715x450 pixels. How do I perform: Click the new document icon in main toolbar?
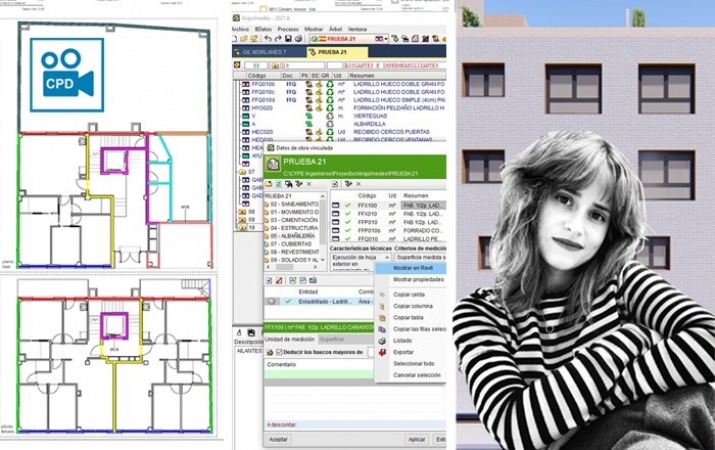point(235,39)
